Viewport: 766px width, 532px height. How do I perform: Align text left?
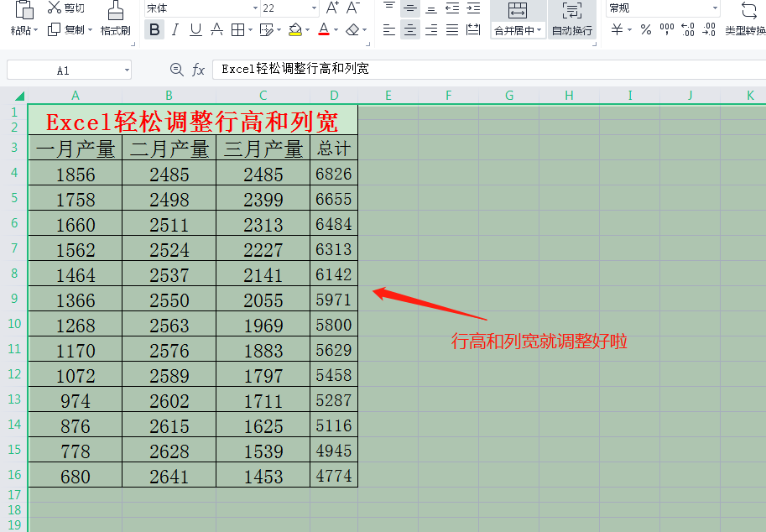tap(389, 30)
